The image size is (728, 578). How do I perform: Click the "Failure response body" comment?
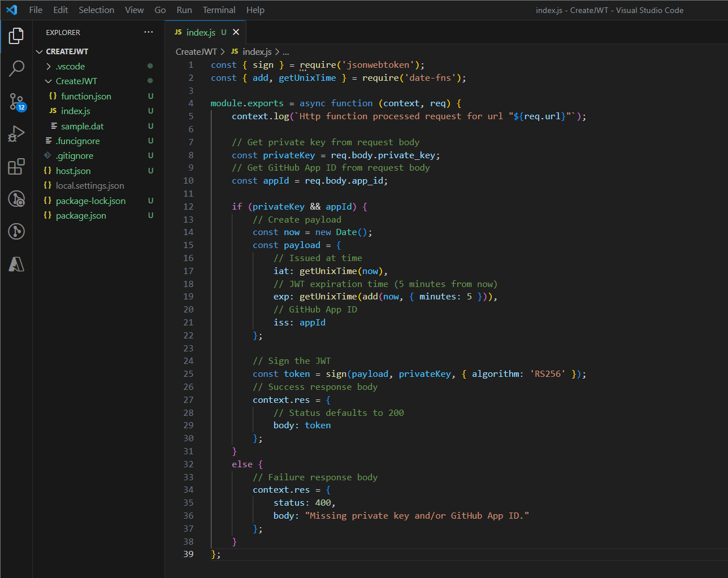pos(315,477)
